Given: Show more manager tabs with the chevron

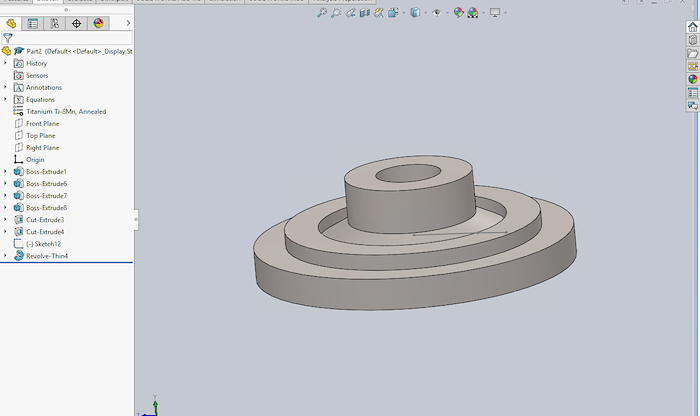Looking at the screenshot, I should [128, 23].
